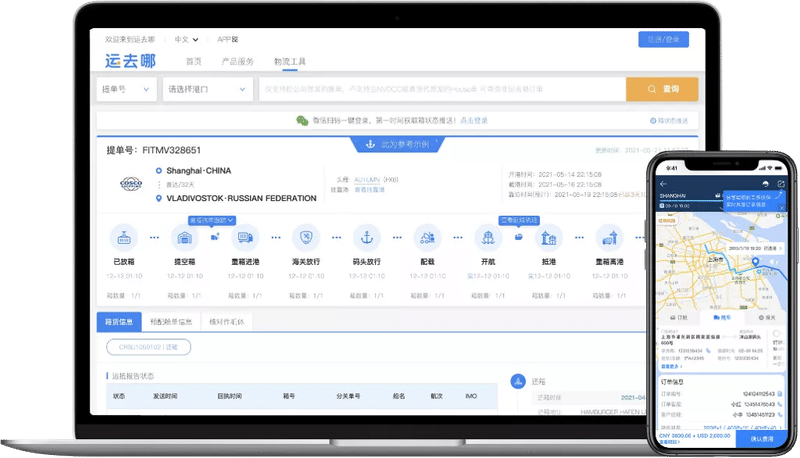Viewport: 800px width, 458px height.
Task: Tap call icon beside 小李 phone number
Action: click(780, 414)
